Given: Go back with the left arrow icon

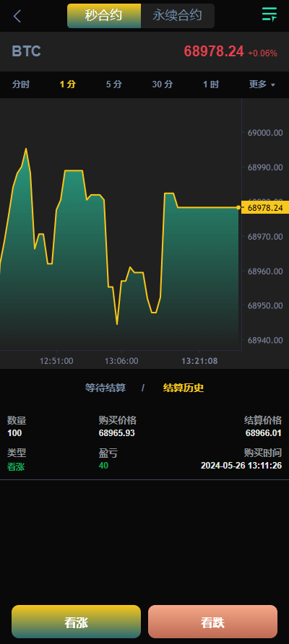Looking at the screenshot, I should tap(17, 16).
